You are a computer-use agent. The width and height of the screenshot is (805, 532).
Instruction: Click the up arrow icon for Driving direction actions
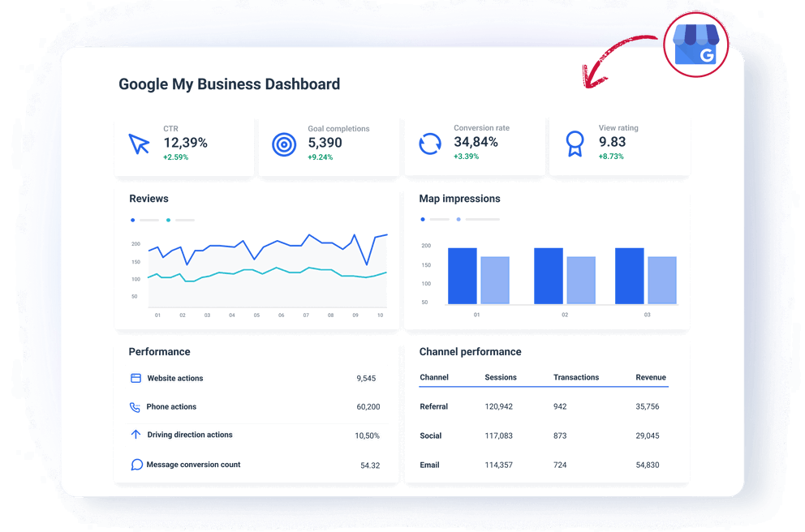click(x=136, y=435)
